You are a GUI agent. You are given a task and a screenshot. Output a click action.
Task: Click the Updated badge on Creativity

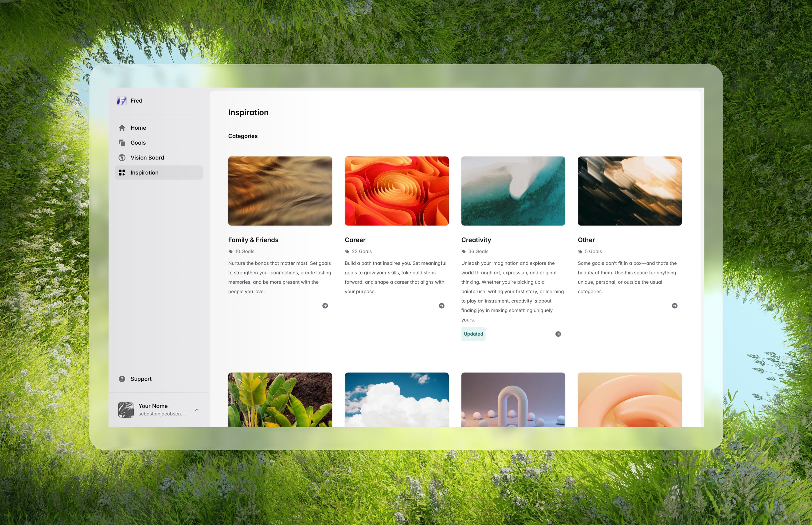473,334
